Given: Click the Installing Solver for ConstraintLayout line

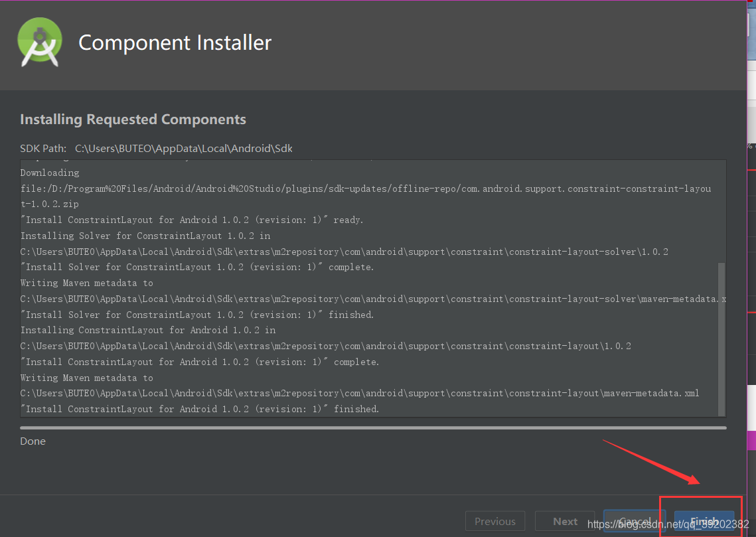Looking at the screenshot, I should click(x=145, y=236).
